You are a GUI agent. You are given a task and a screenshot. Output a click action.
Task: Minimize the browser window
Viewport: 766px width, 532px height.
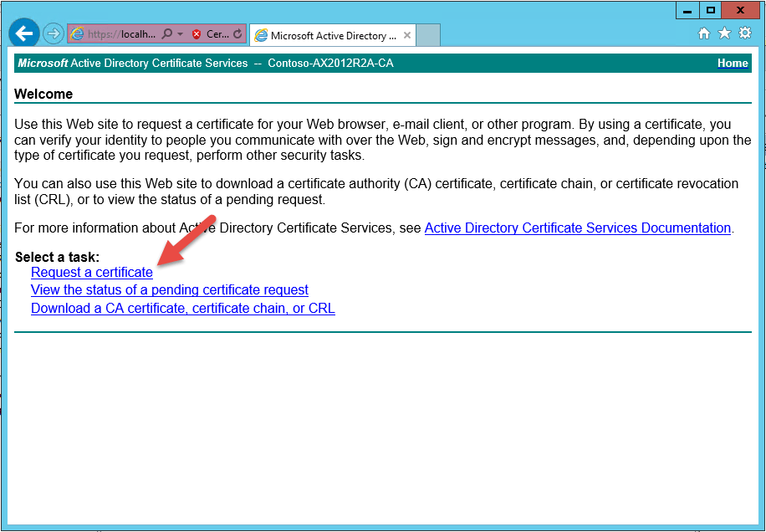688,11
